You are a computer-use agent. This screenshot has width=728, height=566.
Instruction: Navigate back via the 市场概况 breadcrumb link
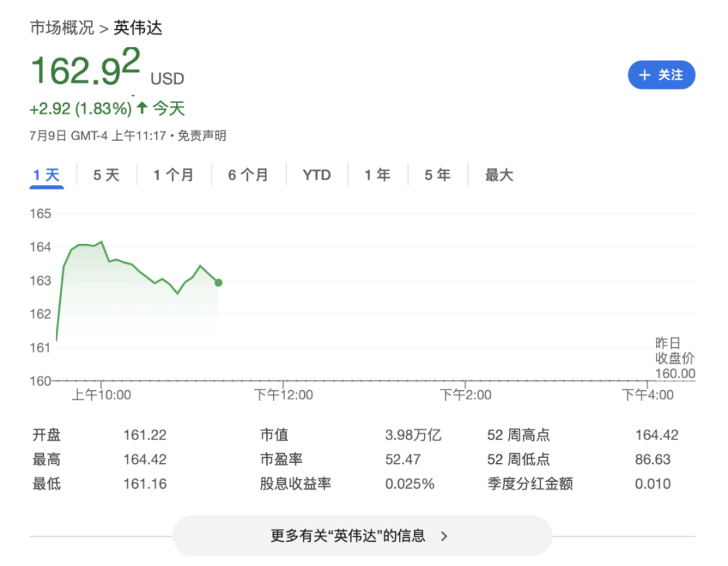61,28
